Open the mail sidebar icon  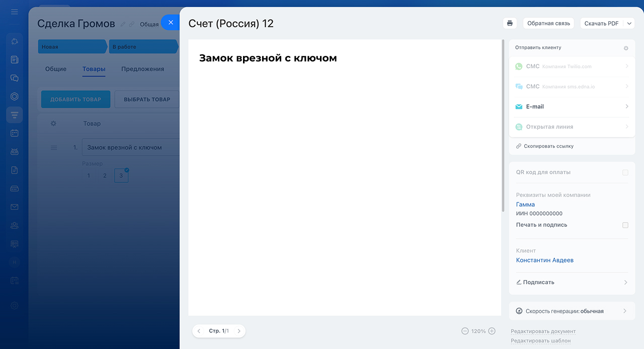click(14, 207)
